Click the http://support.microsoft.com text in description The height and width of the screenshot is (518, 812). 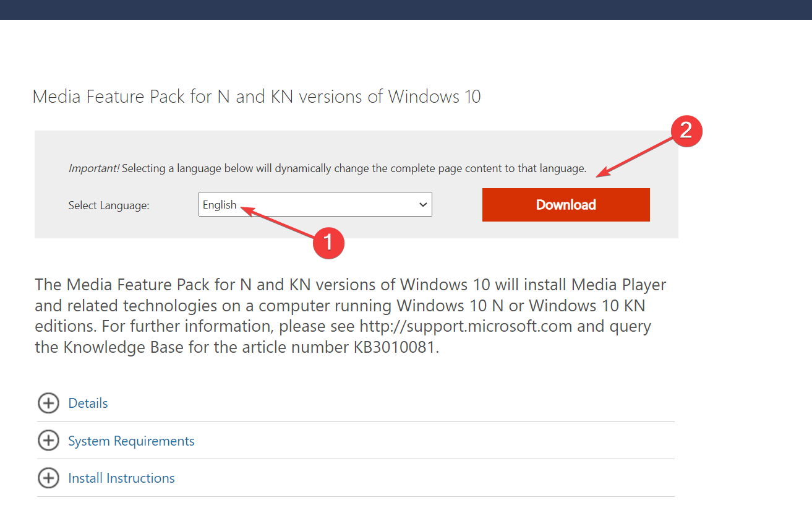coord(466,326)
